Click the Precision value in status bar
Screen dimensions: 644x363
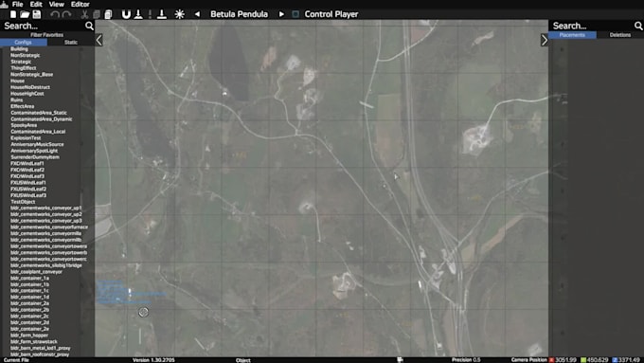coord(476,360)
